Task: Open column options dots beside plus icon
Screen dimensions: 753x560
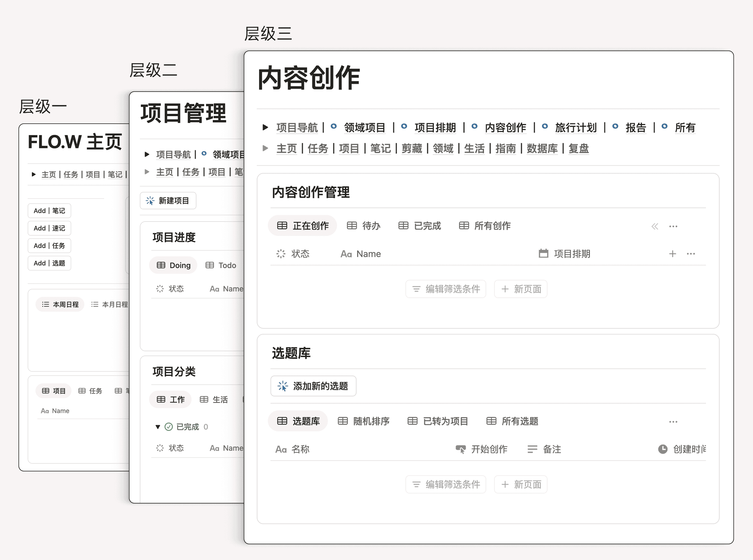Action: pos(691,254)
